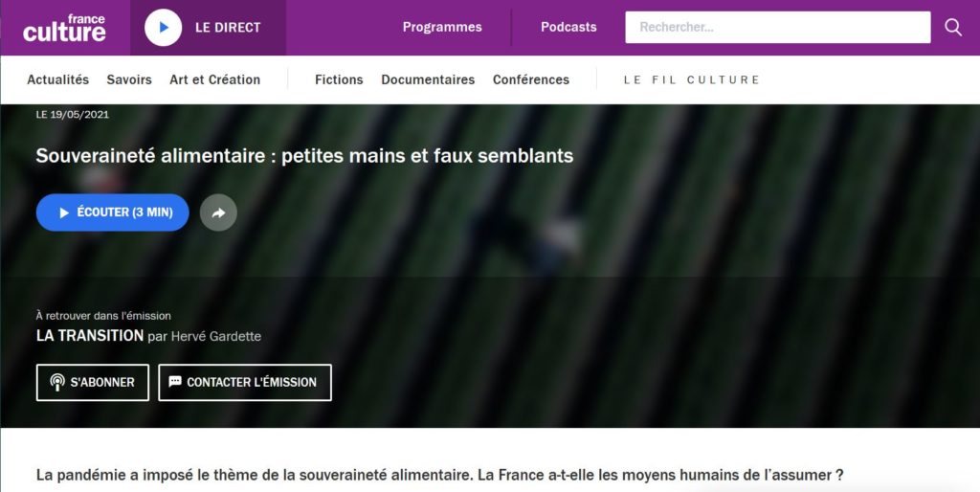Click the Rechercher search field
980x492 pixels.
coord(777,27)
